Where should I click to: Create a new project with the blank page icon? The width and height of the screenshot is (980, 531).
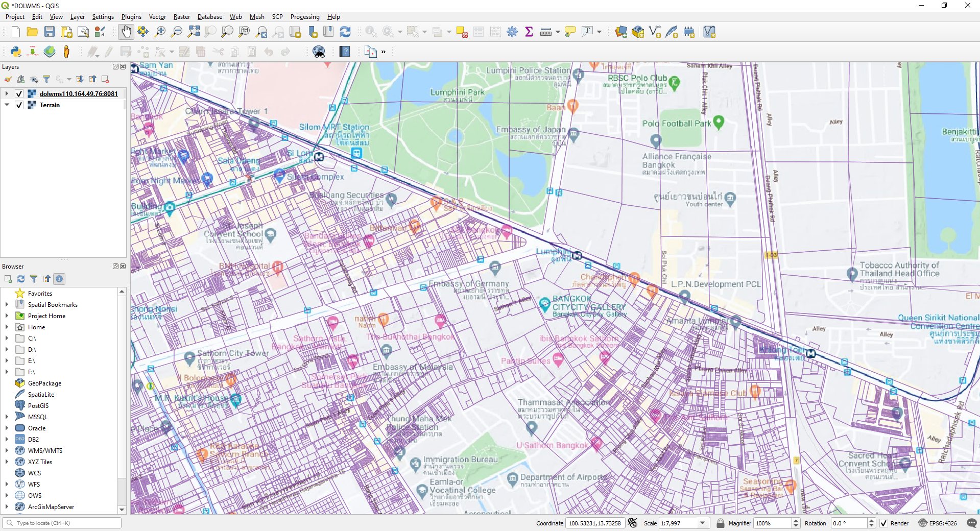pos(15,32)
